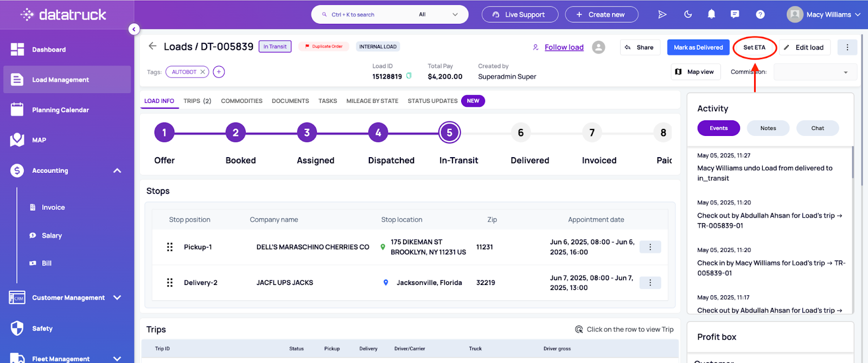Click the drag handle for Pickup-1

pyautogui.click(x=170, y=247)
